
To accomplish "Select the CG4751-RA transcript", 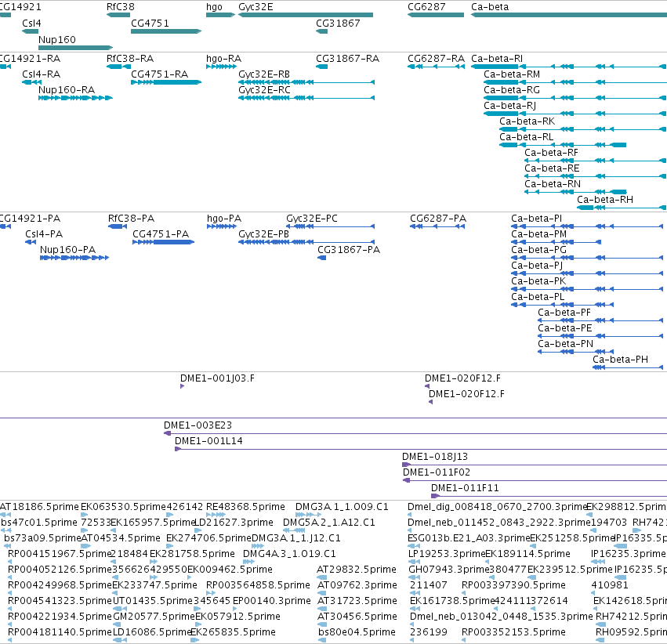I will (x=166, y=82).
